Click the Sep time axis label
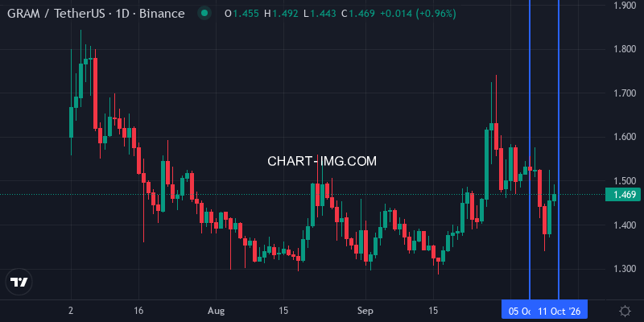This screenshot has height=322, width=644. 365,311
